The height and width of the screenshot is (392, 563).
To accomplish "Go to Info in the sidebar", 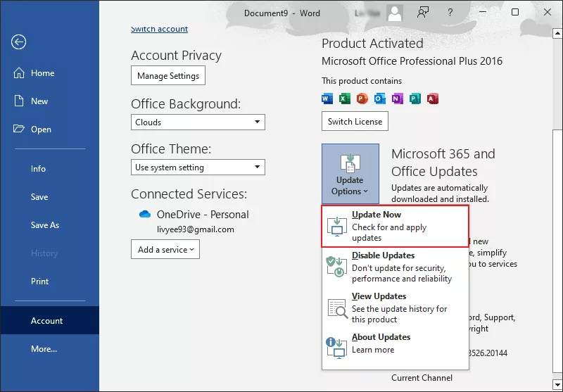I will tap(49, 169).
